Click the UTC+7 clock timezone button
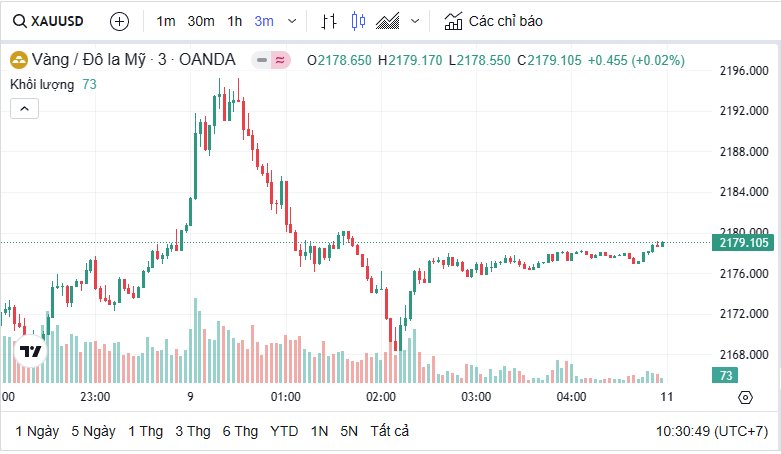Viewport: 781px width, 454px height. tap(711, 431)
